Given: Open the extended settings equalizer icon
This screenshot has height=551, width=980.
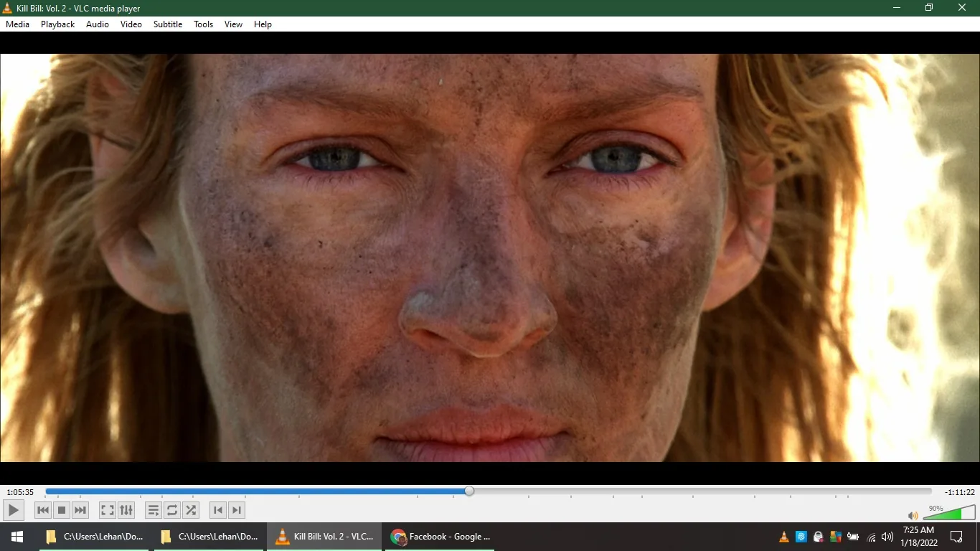Looking at the screenshot, I should point(126,510).
